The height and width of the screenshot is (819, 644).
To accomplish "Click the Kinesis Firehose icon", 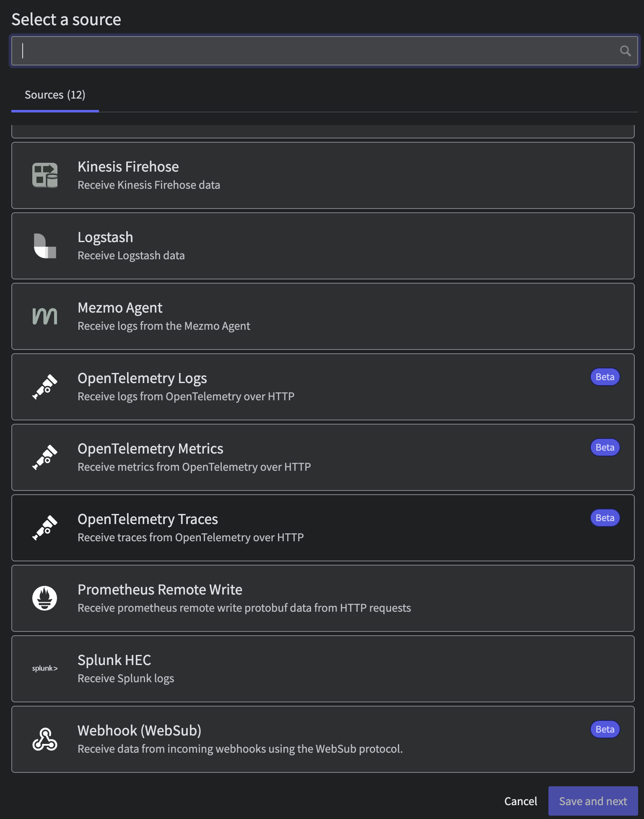I will point(45,175).
